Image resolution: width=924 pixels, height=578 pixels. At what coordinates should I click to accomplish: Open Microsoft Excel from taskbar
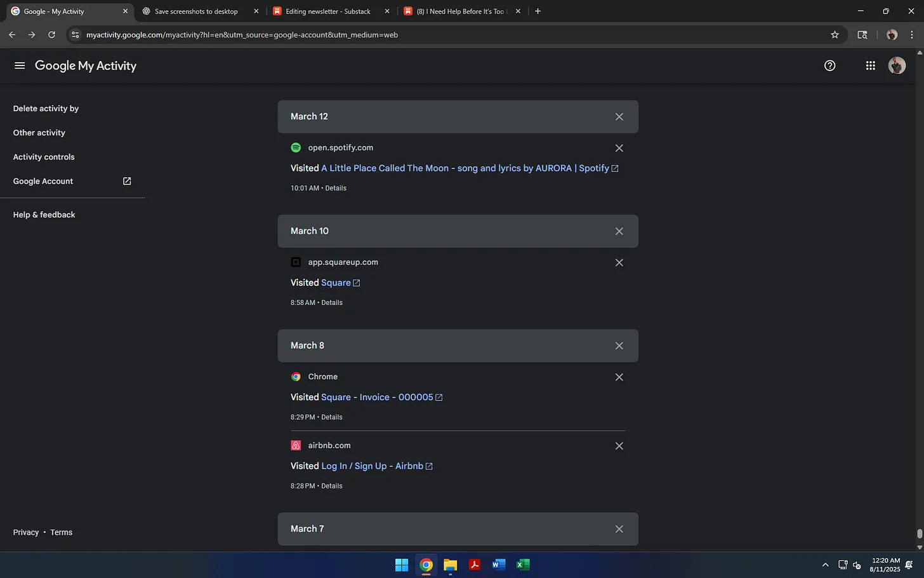pyautogui.click(x=523, y=565)
